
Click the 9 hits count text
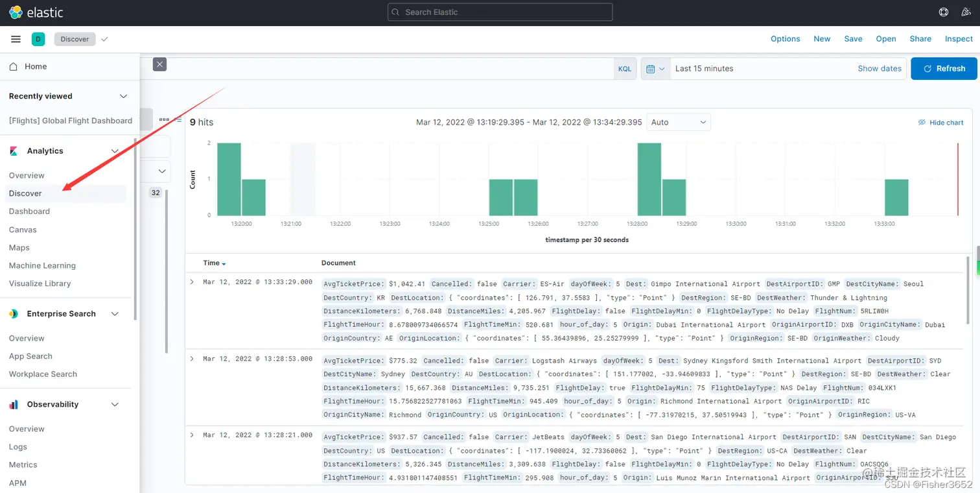[201, 122]
